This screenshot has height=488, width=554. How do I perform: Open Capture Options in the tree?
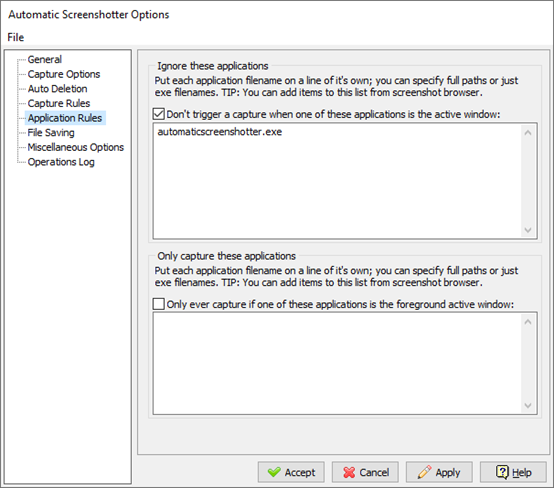tap(64, 74)
